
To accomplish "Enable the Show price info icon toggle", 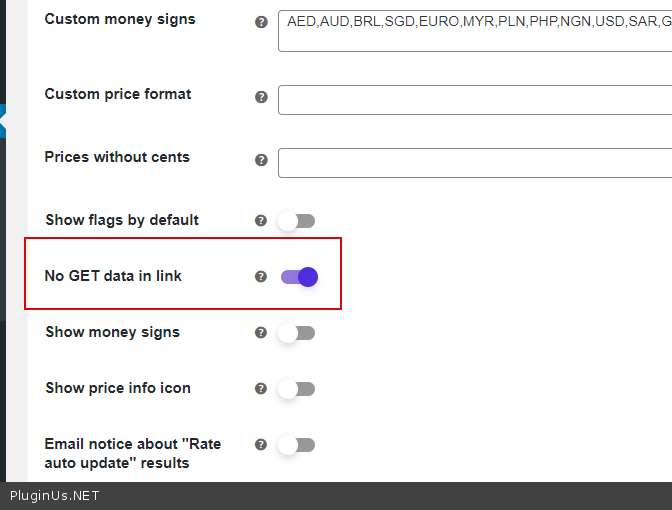I will tap(297, 389).
